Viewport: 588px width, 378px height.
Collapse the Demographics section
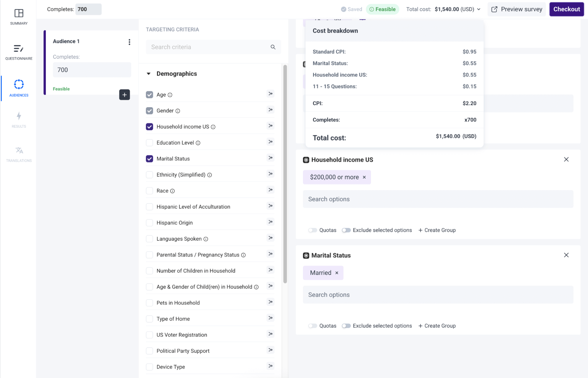tap(149, 74)
